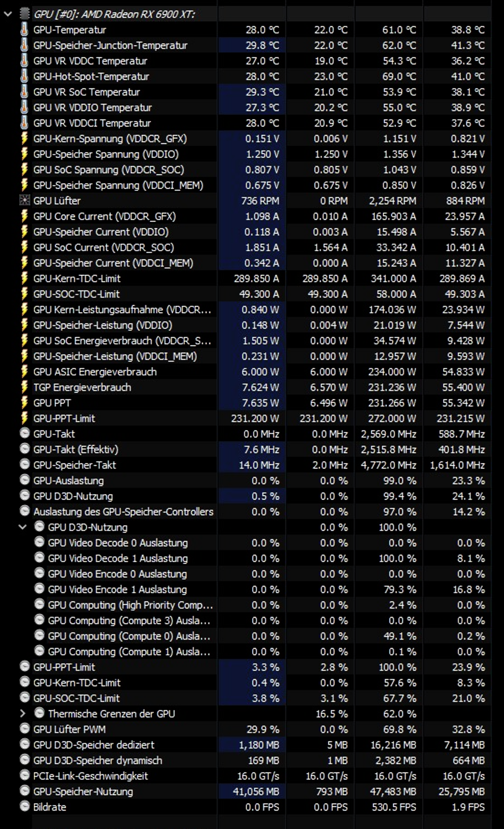Image resolution: width=504 pixels, height=829 pixels.
Task: Click minimum SoC voltage 0.805 V
Action: coord(331,170)
